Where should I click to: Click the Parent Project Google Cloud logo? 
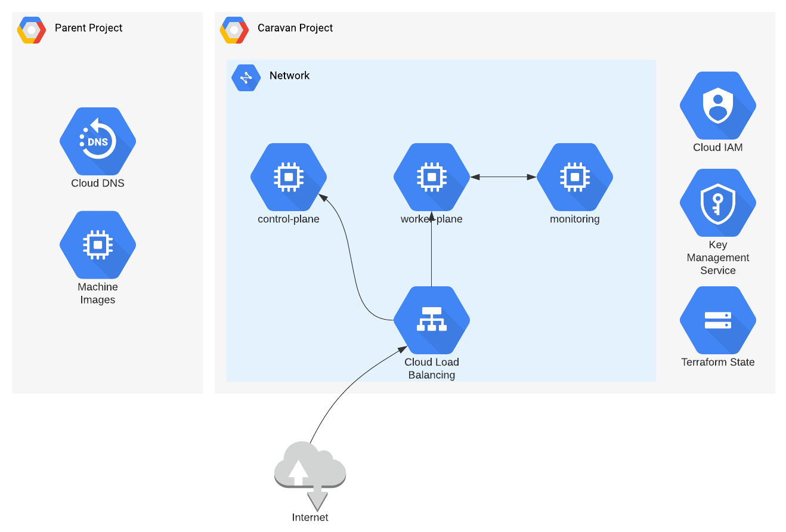click(32, 30)
